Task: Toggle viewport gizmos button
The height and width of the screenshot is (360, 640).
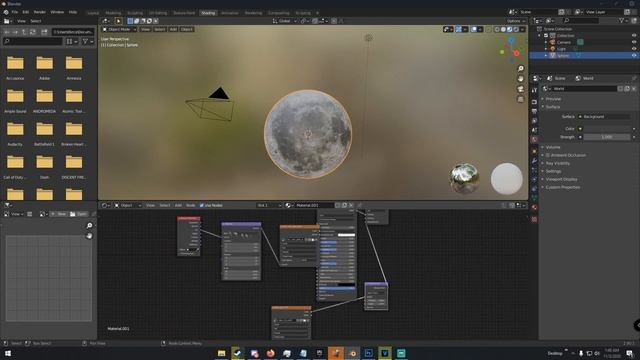Action: 459,29
